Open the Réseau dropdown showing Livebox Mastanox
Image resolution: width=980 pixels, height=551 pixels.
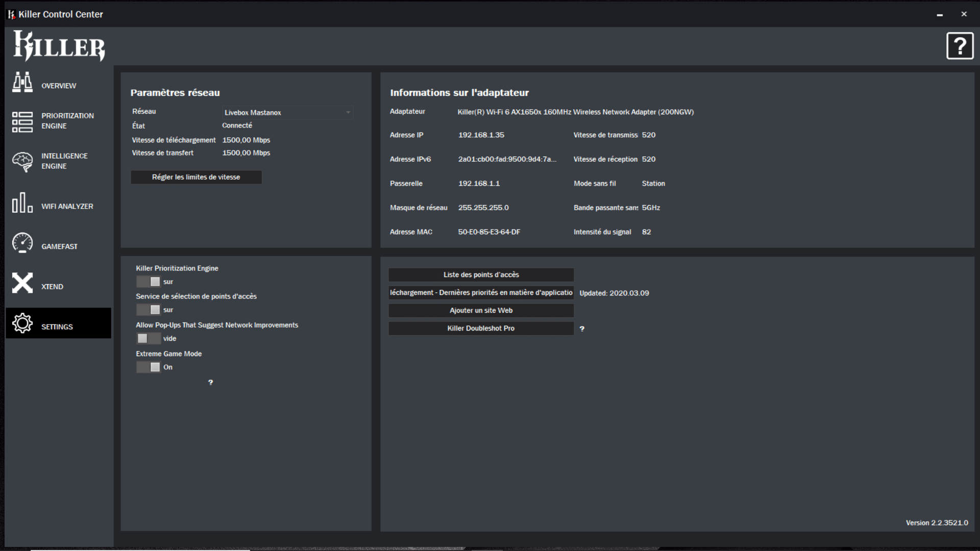[287, 112]
